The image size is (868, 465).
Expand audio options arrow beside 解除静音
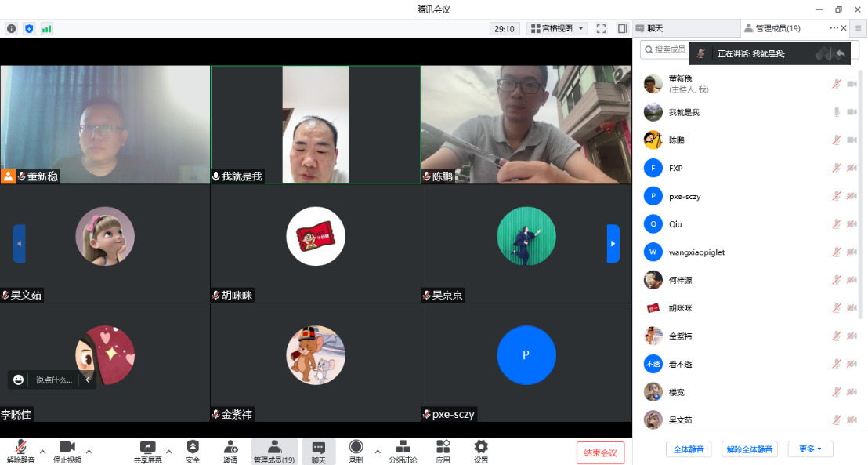click(x=42, y=451)
